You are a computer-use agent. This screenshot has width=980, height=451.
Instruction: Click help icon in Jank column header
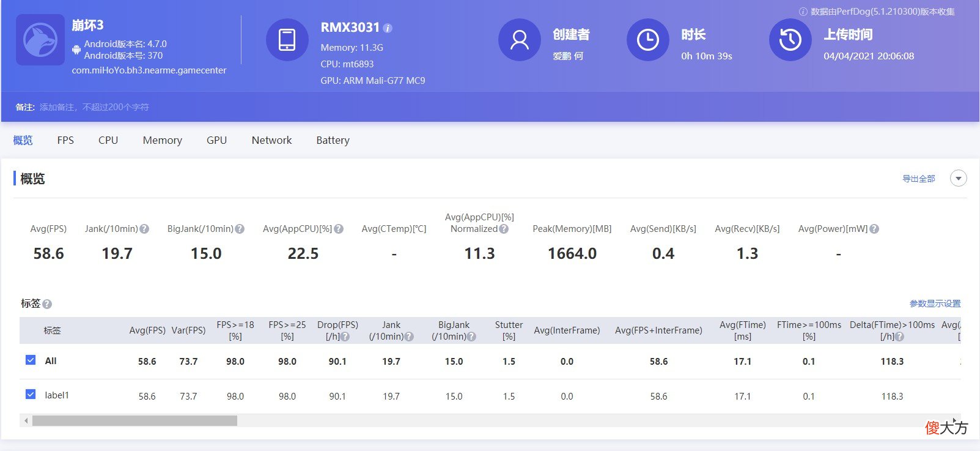(x=410, y=337)
